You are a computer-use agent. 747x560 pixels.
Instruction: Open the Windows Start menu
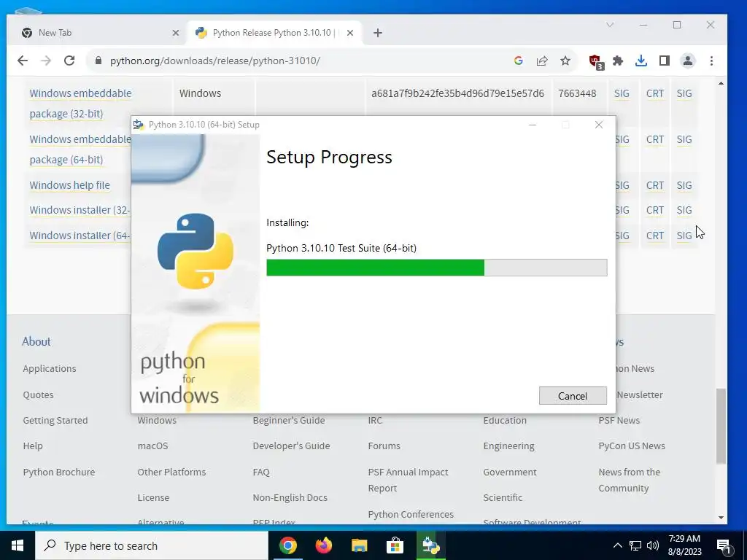tap(18, 545)
